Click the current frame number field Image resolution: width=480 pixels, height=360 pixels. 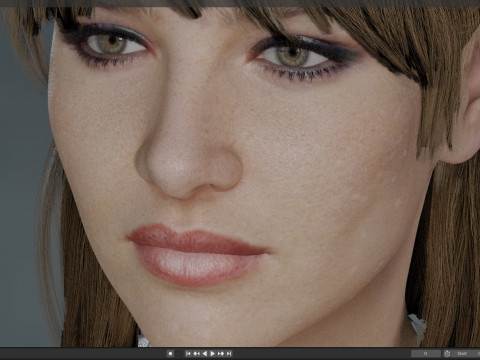(425, 353)
